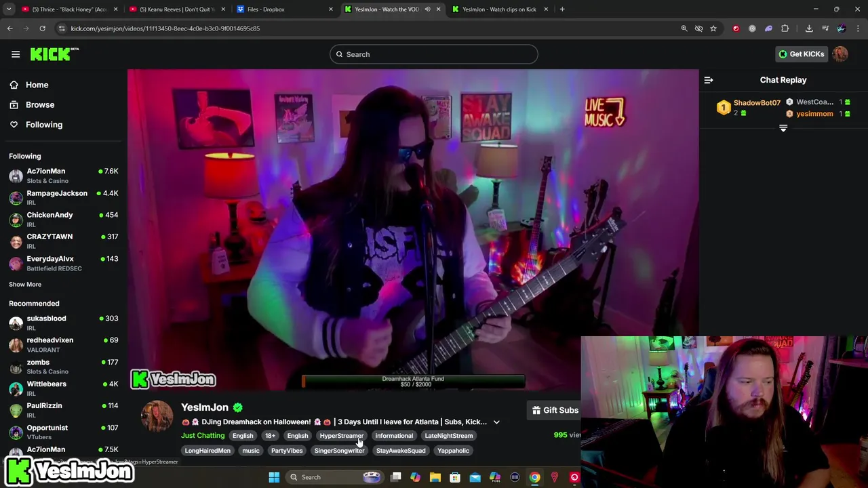
Task: Select the informational tag
Action: [394, 436]
